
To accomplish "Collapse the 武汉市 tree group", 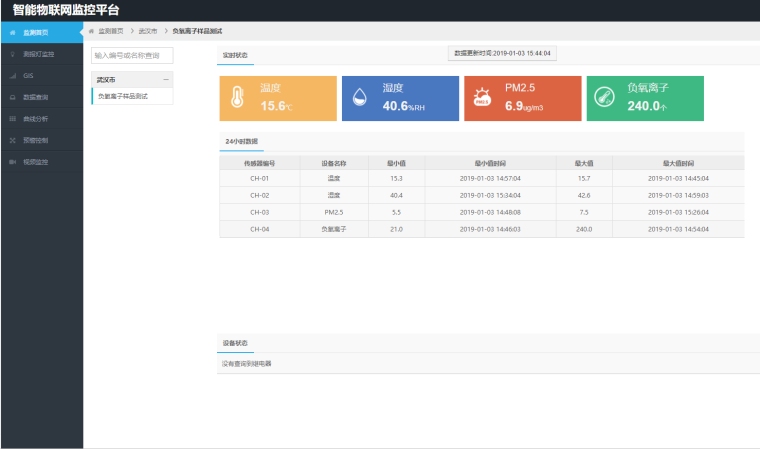I will 165,78.
